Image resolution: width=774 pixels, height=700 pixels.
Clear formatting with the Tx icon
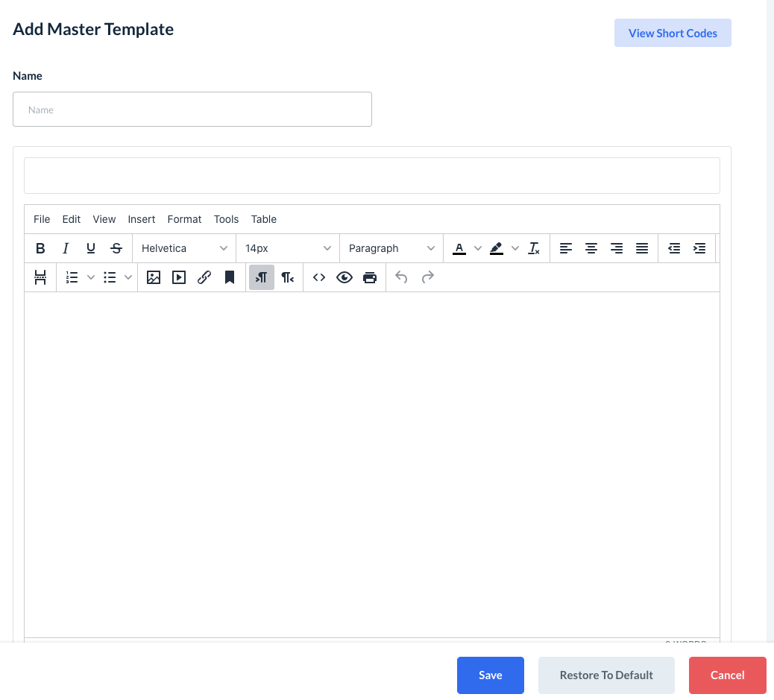click(534, 248)
